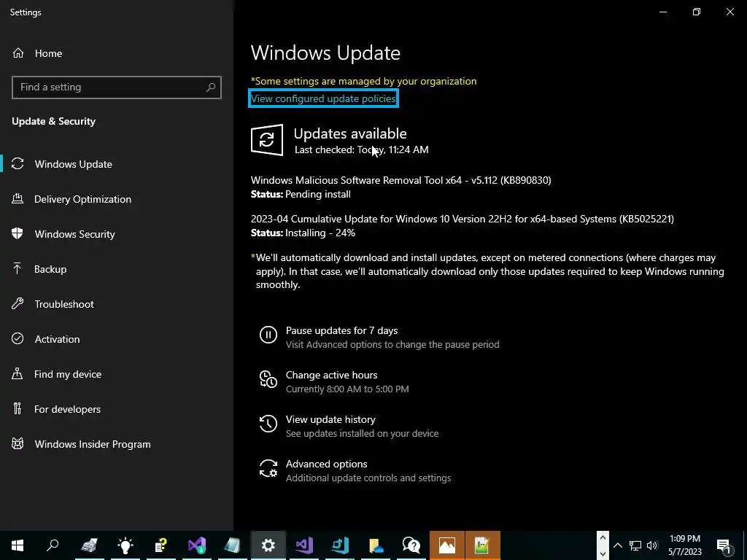Viewport: 747px width, 560px height.
Task: Select Windows Update in sidebar
Action: (73, 164)
